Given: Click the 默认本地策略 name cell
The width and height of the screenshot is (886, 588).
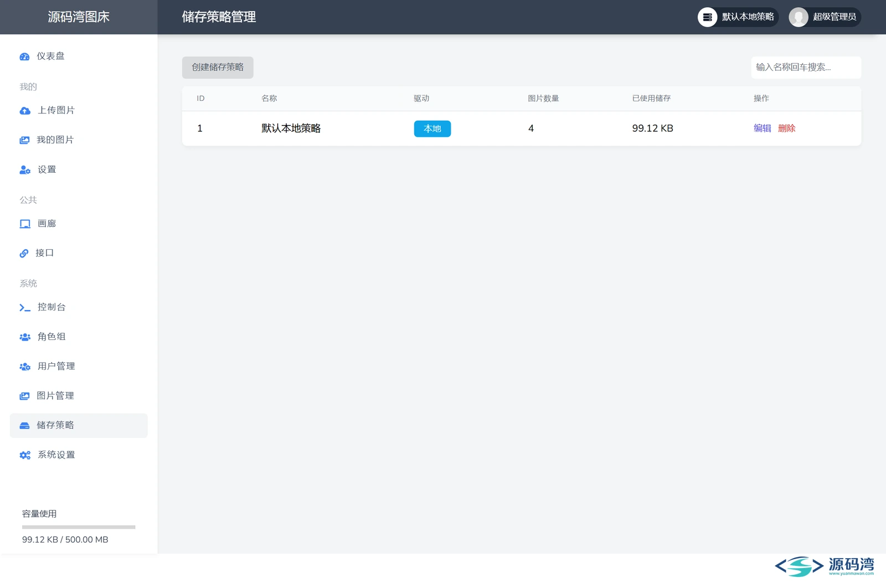Looking at the screenshot, I should click(x=291, y=128).
